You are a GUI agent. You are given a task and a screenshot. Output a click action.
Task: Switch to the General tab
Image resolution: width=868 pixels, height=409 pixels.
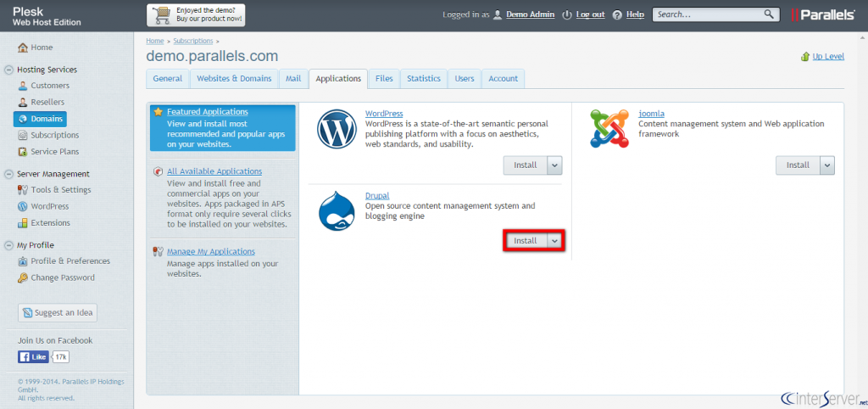pyautogui.click(x=168, y=79)
